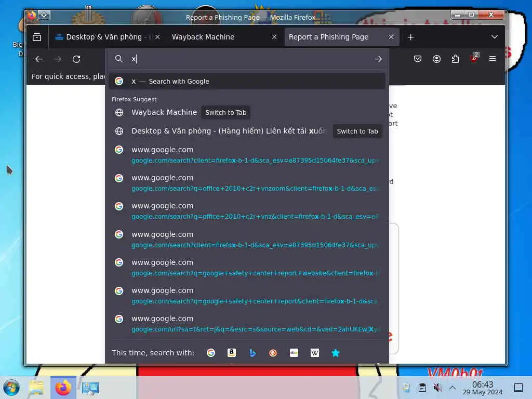Open the clipboard tray icon
The width and height of the screenshot is (532, 399).
click(422, 388)
